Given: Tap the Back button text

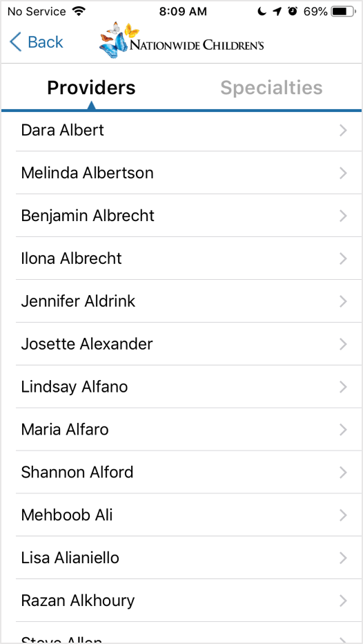Looking at the screenshot, I should (x=46, y=42).
